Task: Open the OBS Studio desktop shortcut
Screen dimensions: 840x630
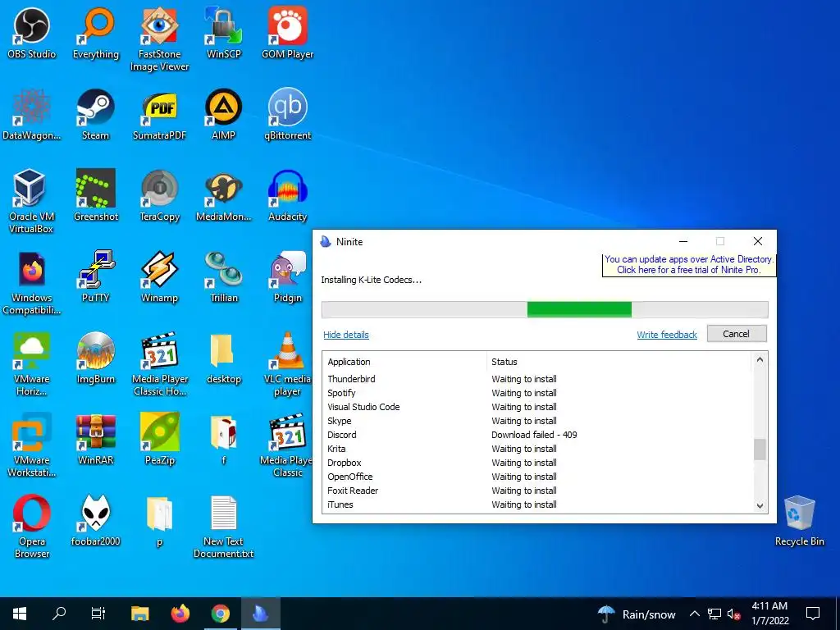Action: [32, 33]
